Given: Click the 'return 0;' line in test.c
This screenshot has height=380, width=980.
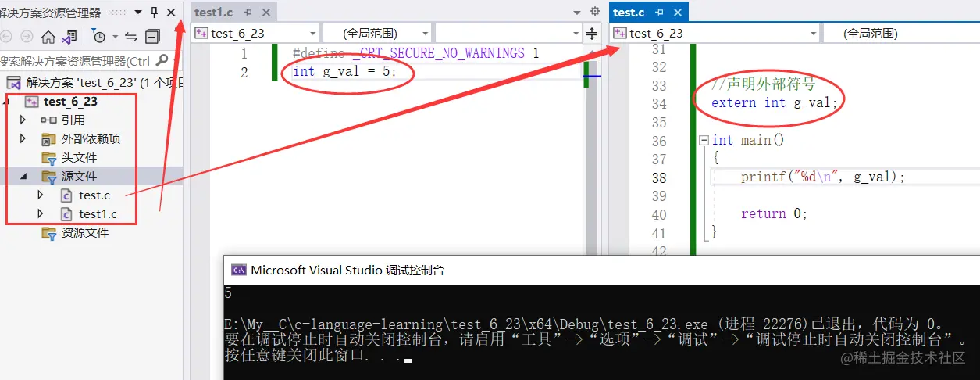Looking at the screenshot, I should click(774, 214).
